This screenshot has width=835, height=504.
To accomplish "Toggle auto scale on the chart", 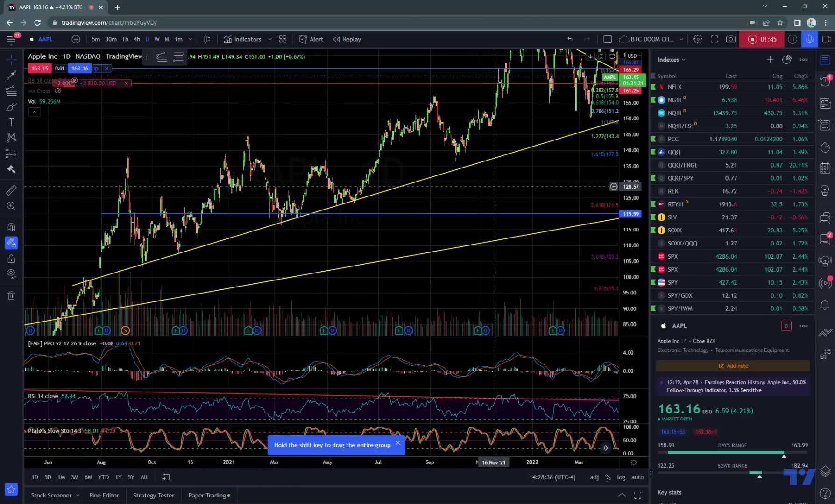I will pos(637,477).
